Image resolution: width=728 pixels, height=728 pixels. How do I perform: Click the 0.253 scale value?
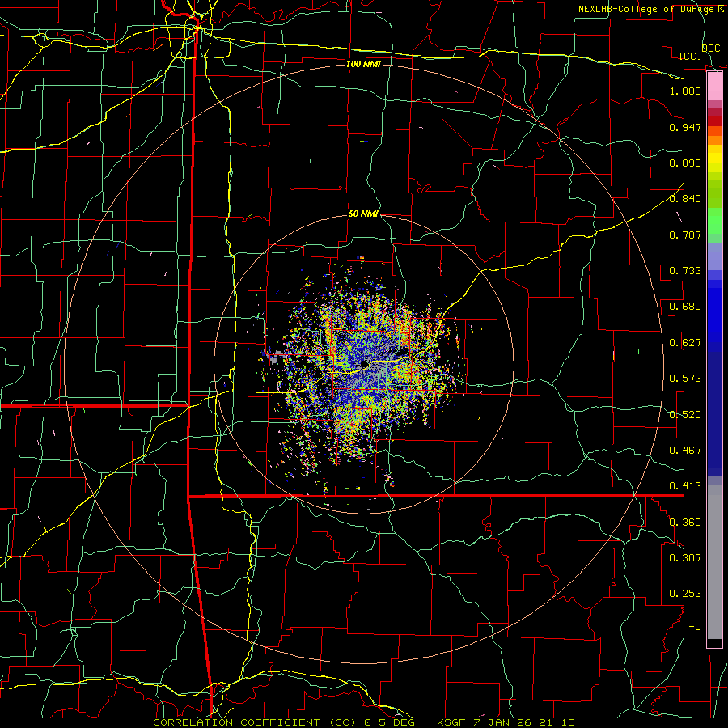tap(685, 594)
